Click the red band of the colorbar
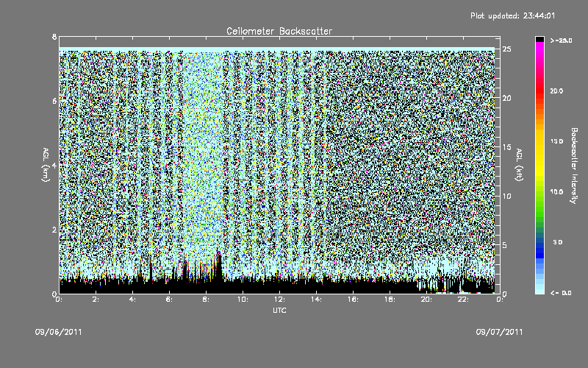 (539, 91)
